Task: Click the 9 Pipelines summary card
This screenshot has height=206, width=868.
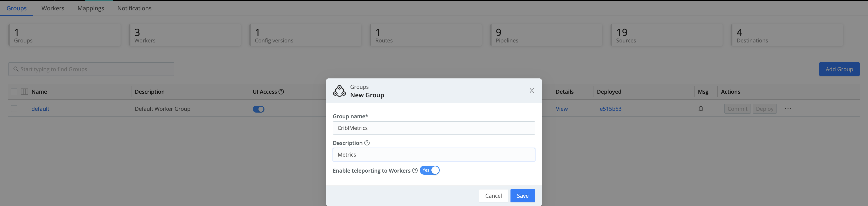Action: 546,35
